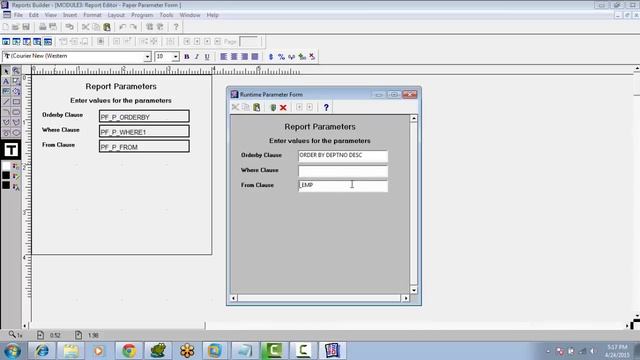
Task: Select the Field tool in tool palette
Action: point(6,91)
